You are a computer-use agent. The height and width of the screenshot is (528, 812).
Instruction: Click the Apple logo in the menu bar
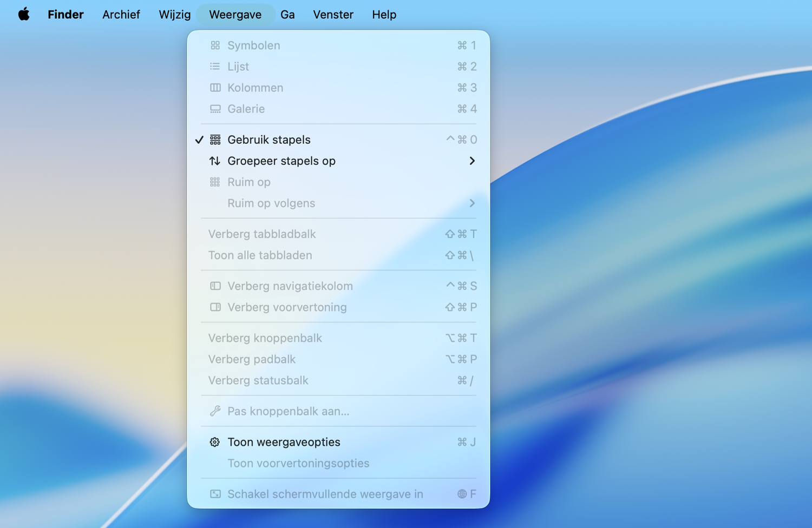coord(23,14)
